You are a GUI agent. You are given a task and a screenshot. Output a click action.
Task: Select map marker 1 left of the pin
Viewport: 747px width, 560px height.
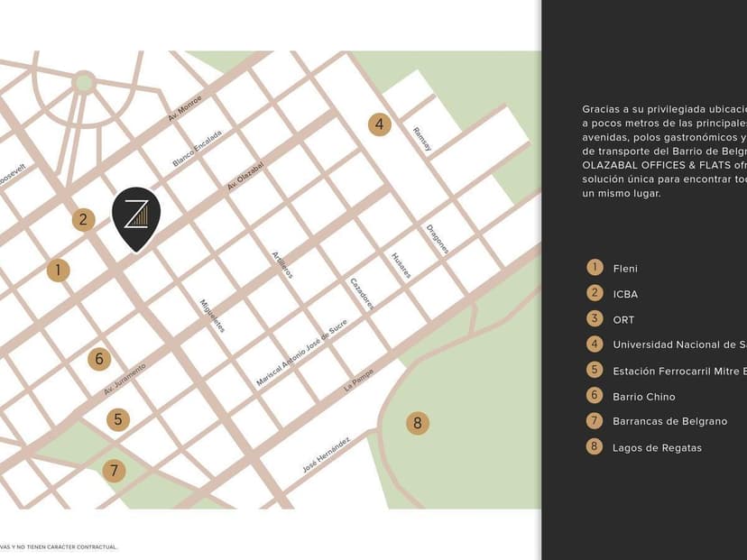58,270
